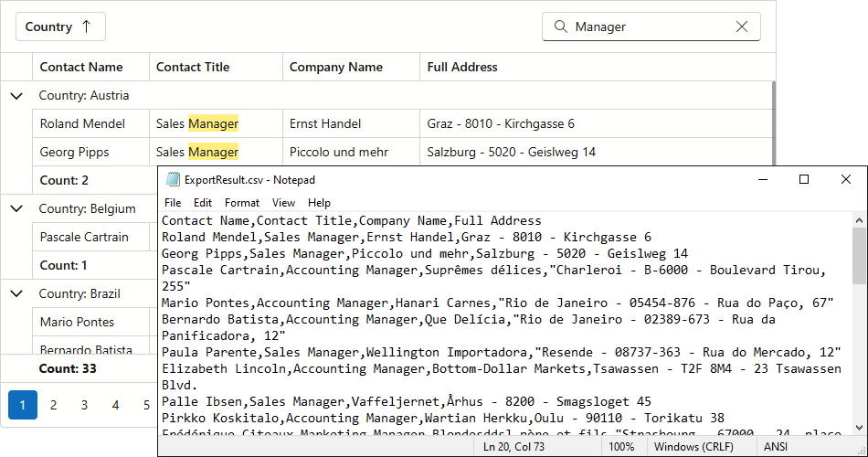Clear the Manager search text
The width and height of the screenshot is (868, 457).
742,27
